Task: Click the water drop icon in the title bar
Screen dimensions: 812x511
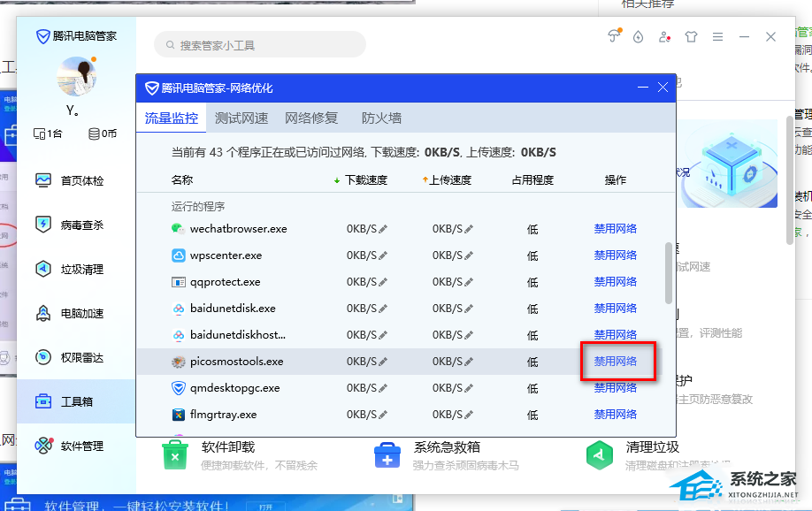Action: [638, 37]
